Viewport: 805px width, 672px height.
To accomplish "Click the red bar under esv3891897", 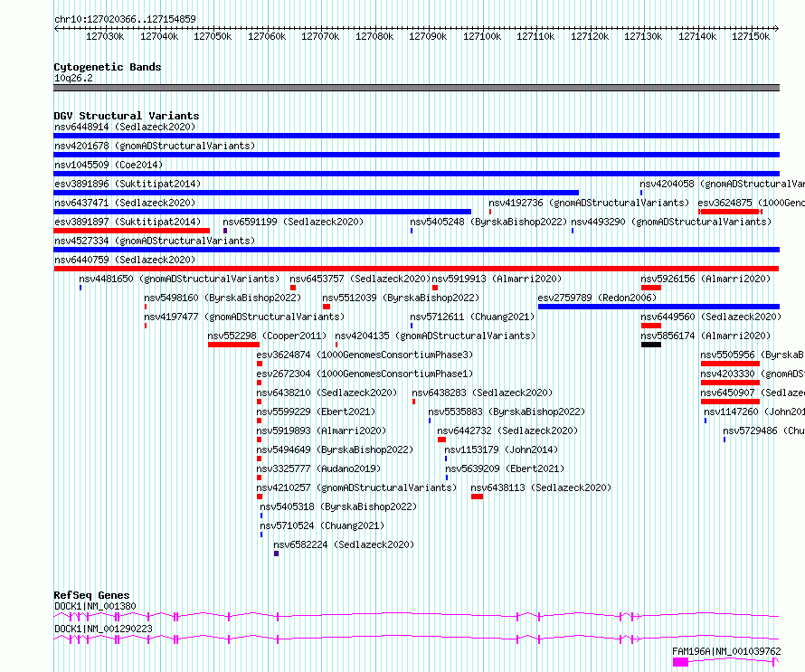I will pyautogui.click(x=132, y=231).
